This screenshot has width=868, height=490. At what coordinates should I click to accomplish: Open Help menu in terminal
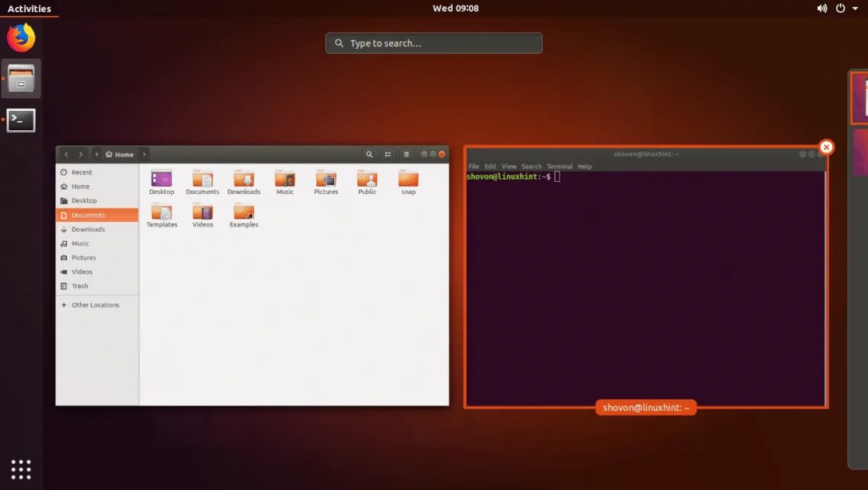tap(585, 167)
